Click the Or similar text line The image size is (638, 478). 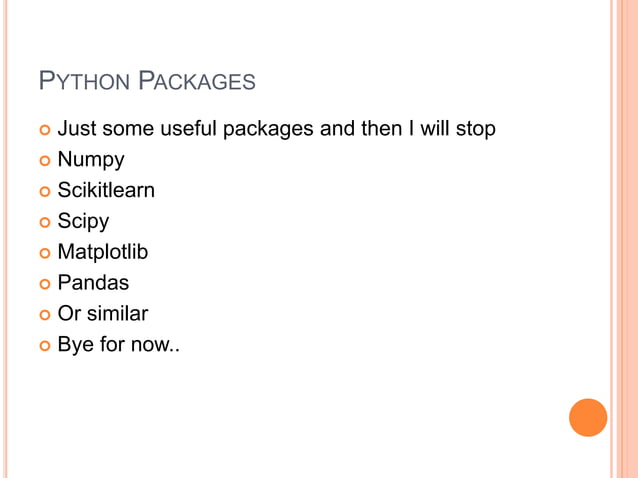pyautogui.click(x=102, y=314)
